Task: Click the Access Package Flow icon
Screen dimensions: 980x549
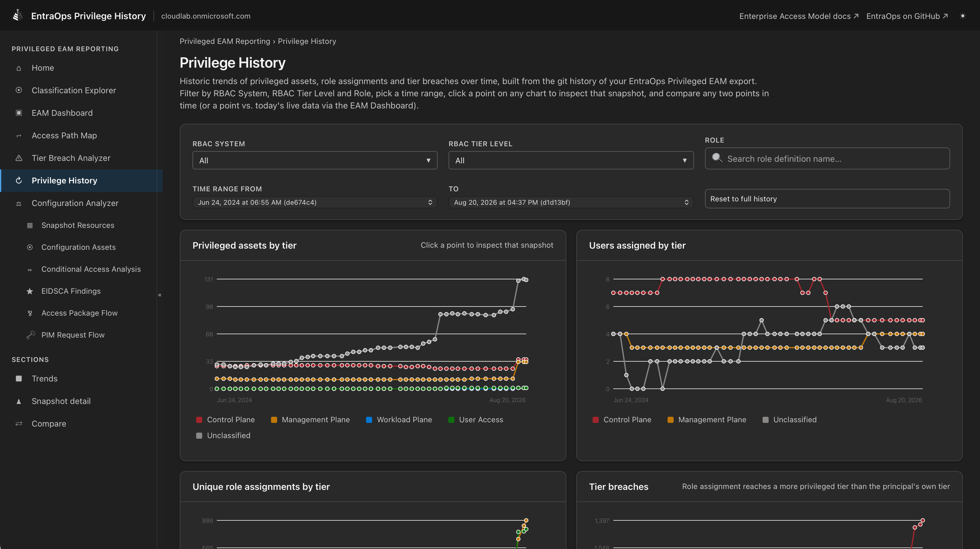Action: (30, 313)
